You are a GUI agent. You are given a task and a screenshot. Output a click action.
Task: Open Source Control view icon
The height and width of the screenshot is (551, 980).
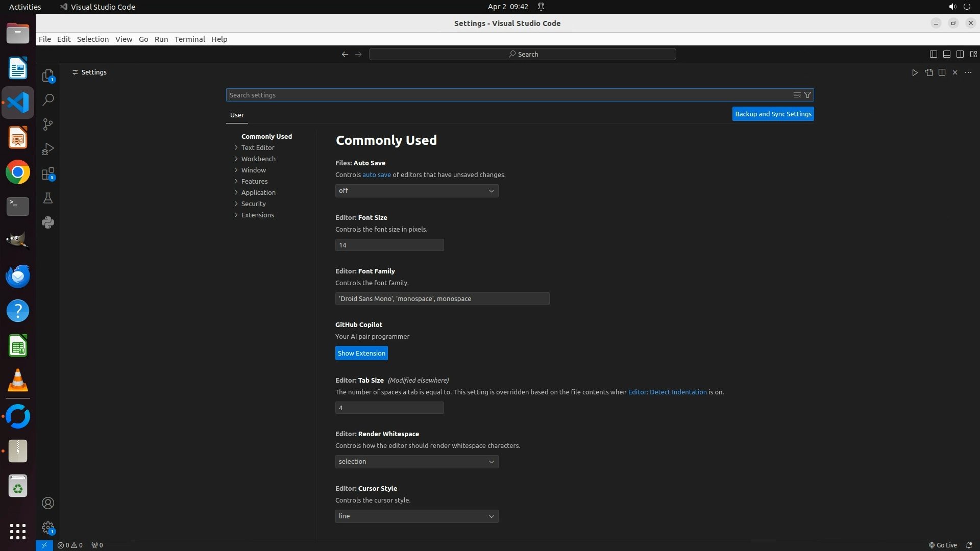[x=48, y=124]
